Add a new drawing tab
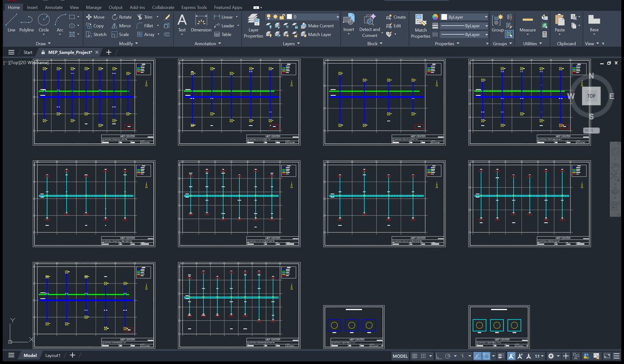 click(108, 52)
